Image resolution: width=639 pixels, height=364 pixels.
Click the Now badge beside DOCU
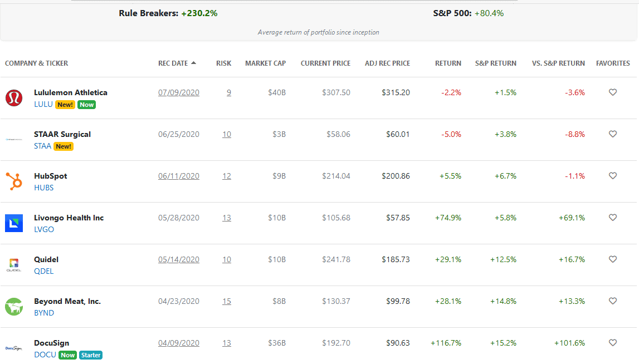pos(67,355)
